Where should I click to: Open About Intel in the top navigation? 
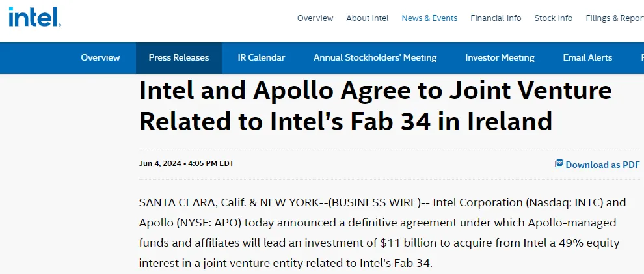[367, 18]
